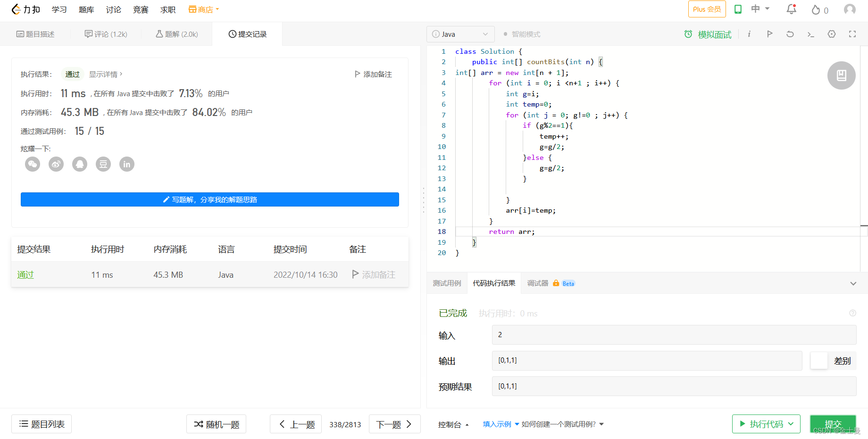Image resolution: width=868 pixels, height=439 pixels.
Task: Go to 下一题 next problem
Action: pyautogui.click(x=394, y=424)
